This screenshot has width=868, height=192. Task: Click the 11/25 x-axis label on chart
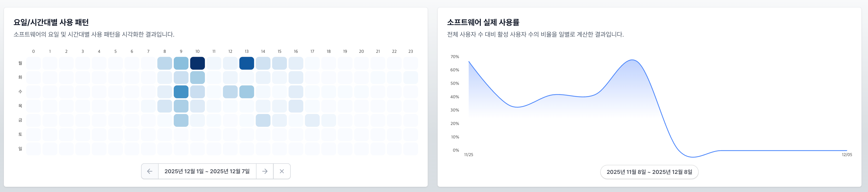468,155
